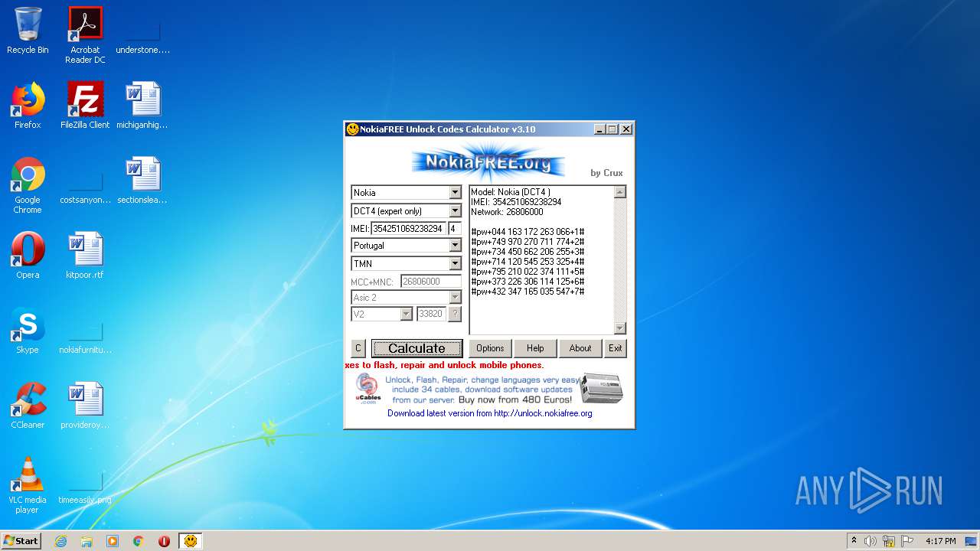Open Windows Explorer folder in taskbar

[x=87, y=541]
